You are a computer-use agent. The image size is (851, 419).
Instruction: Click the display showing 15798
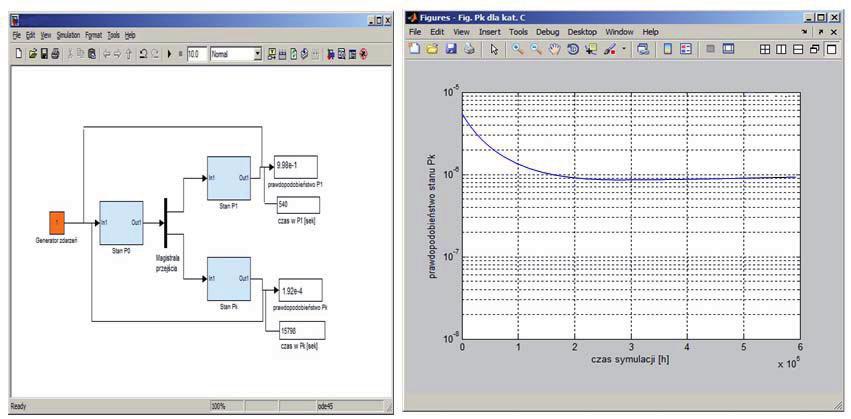302,330
